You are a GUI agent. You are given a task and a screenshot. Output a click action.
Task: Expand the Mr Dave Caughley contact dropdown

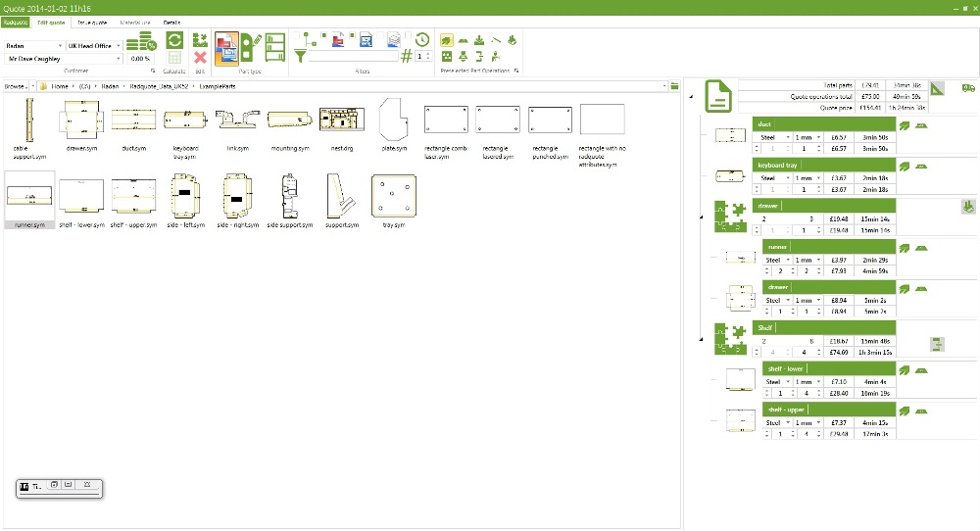coord(119,59)
